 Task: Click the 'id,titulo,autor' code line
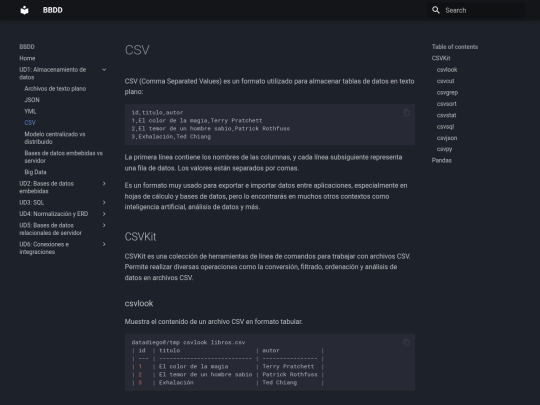click(x=157, y=113)
